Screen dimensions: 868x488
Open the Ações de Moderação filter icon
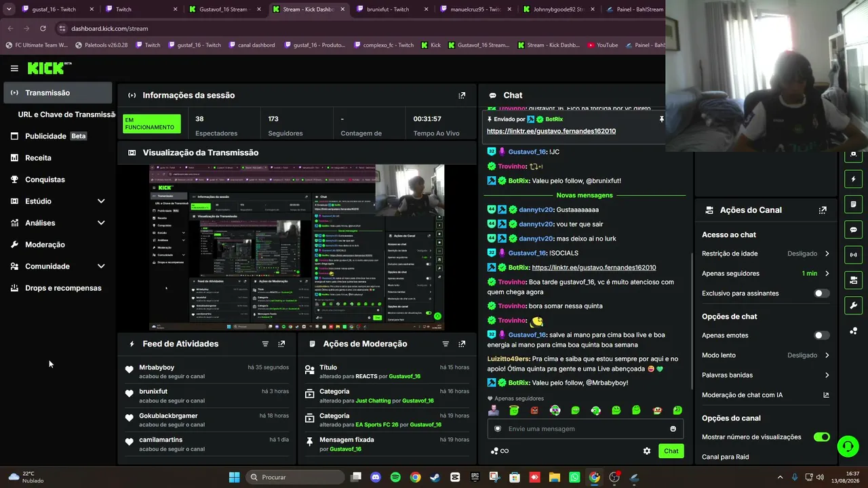pyautogui.click(x=446, y=344)
